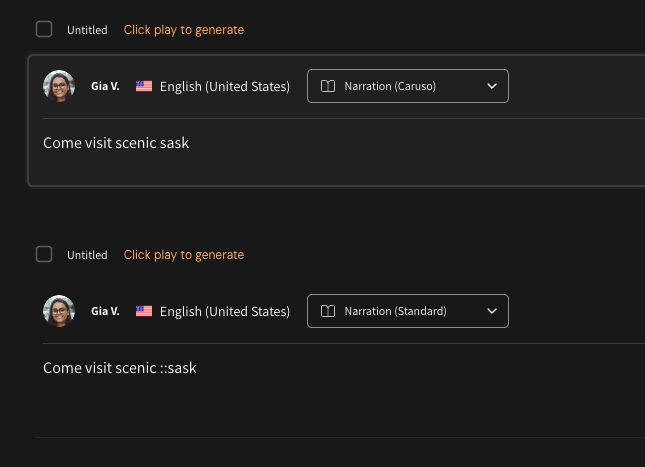Viewport: 645px width, 467px height.
Task: Tick the checkbox above the Caruso narration block
Action: point(44,29)
